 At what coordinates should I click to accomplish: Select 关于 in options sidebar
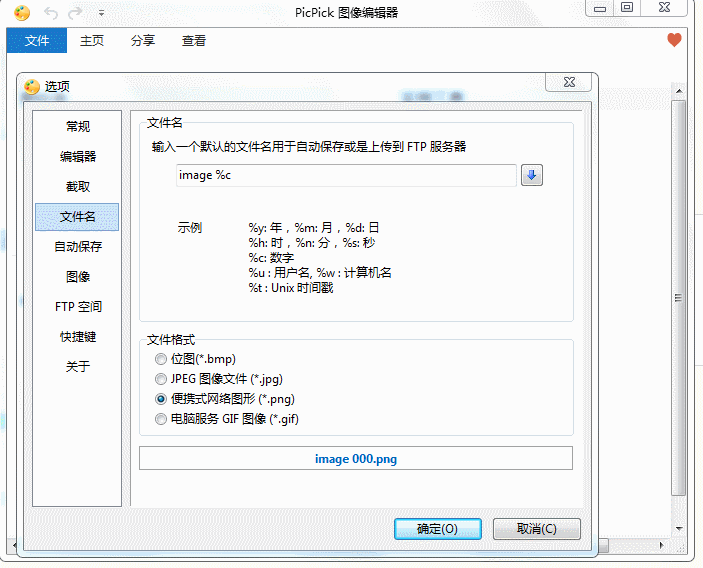coord(78,367)
